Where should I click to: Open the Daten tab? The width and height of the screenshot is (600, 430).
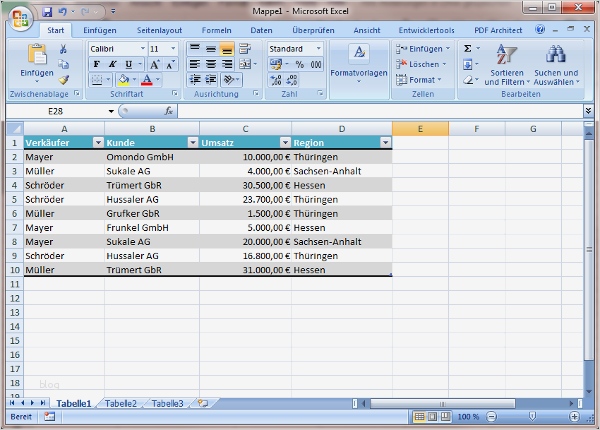coord(261,30)
